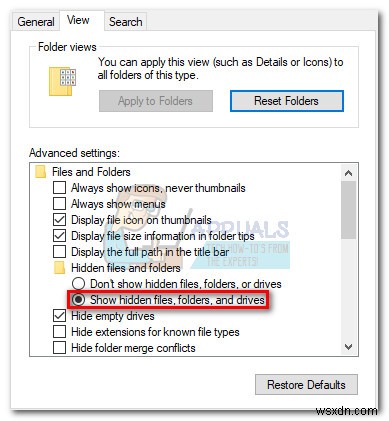Click the scroll down arrow in Advanced settings
Image resolution: width=389 pixels, height=421 pixels.
[x=348, y=347]
